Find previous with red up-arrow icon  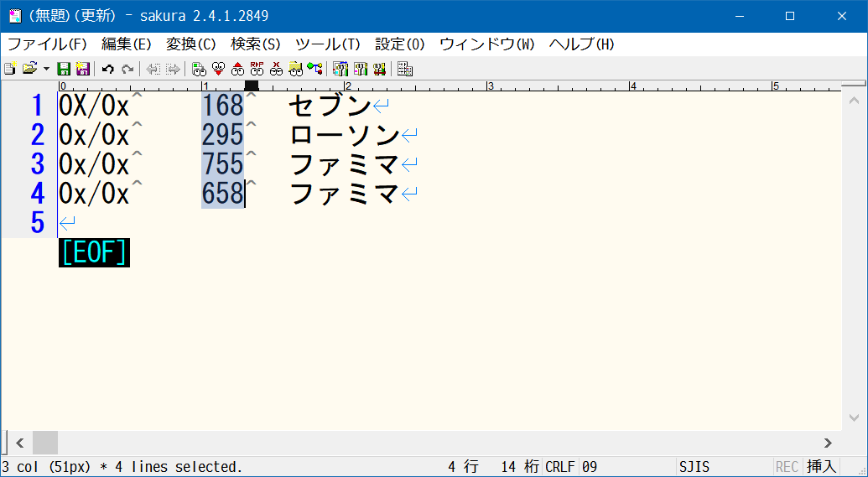(238, 69)
